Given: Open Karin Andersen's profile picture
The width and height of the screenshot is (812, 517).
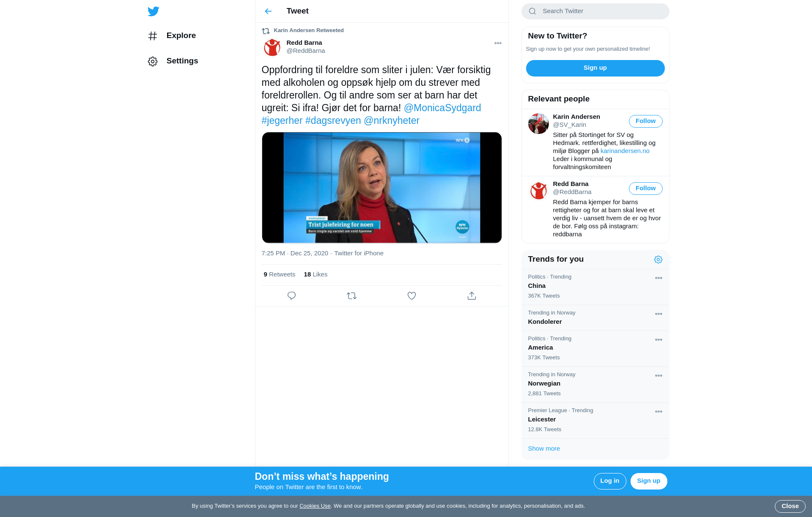Looking at the screenshot, I should (538, 123).
